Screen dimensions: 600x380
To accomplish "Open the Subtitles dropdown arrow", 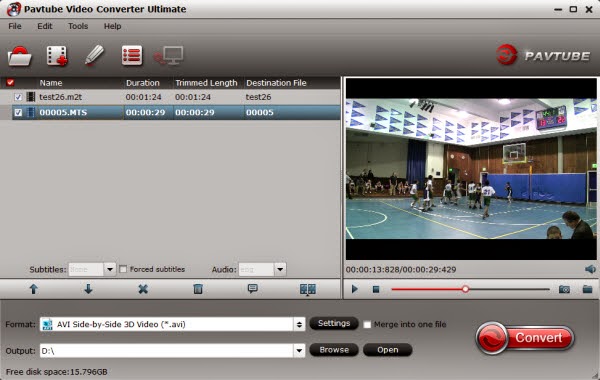I will (x=110, y=269).
